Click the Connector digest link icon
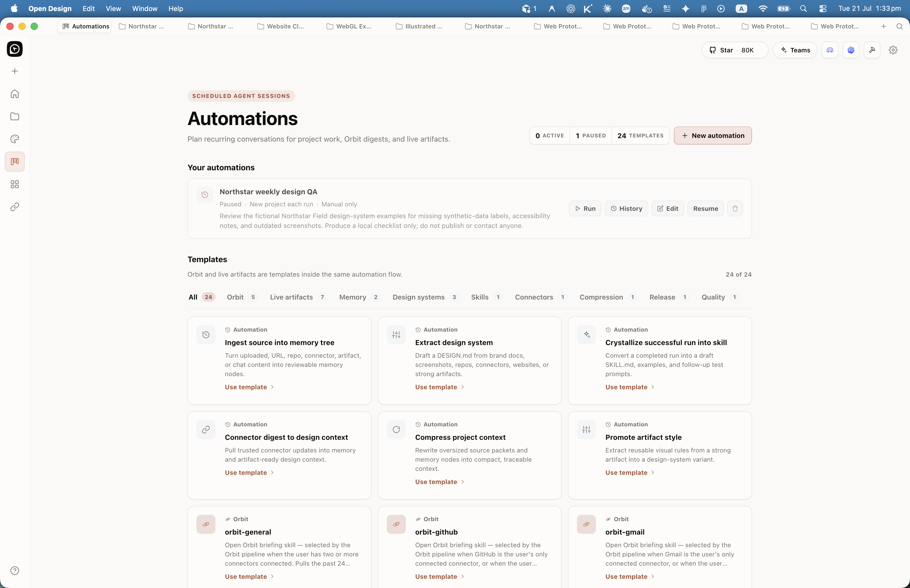 click(x=206, y=430)
